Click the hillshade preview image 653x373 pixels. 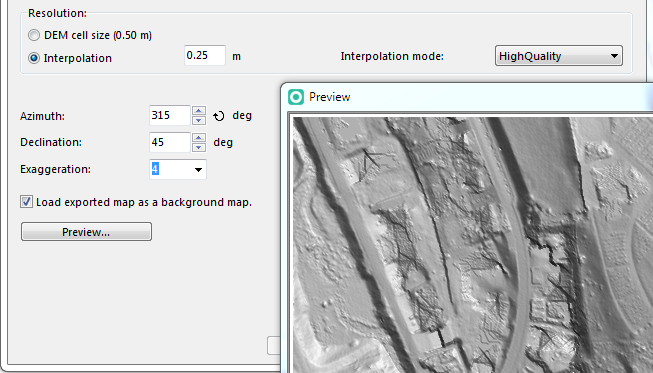tap(473, 245)
